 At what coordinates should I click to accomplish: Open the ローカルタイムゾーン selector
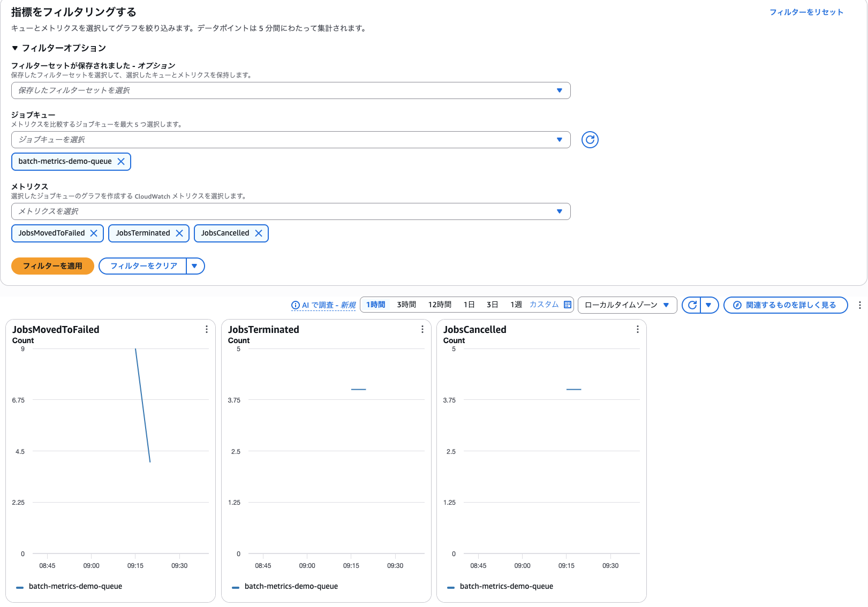(627, 305)
